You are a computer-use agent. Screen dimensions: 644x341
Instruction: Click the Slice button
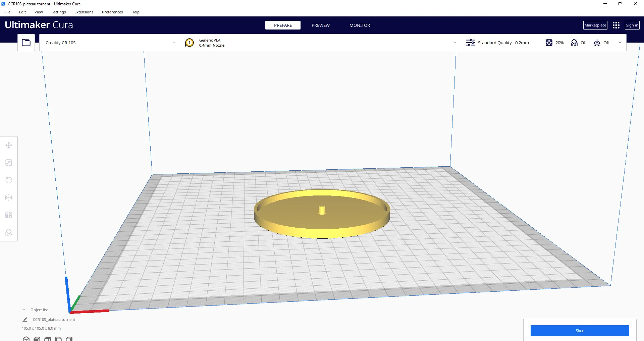(580, 331)
